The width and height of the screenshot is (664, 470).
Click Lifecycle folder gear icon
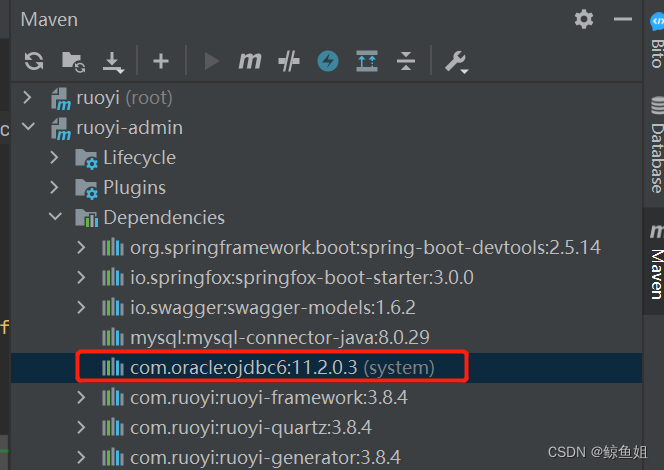tap(86, 159)
